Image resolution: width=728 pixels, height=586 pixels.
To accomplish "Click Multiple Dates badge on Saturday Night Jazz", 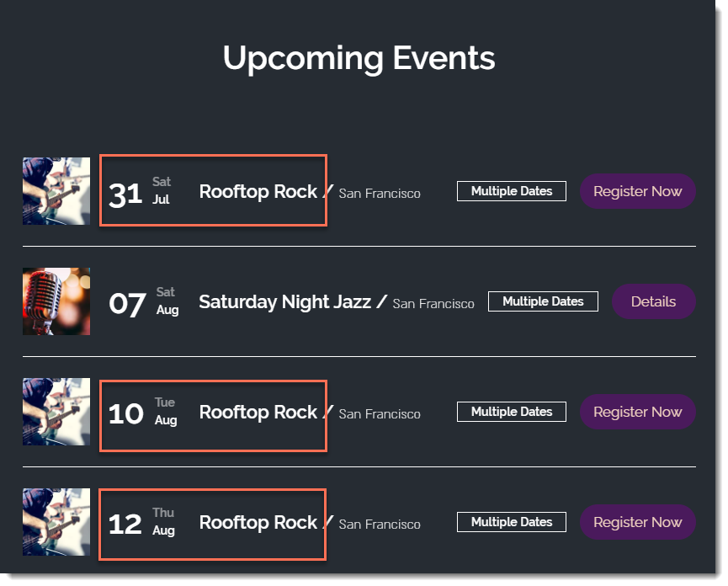I will pos(543,301).
